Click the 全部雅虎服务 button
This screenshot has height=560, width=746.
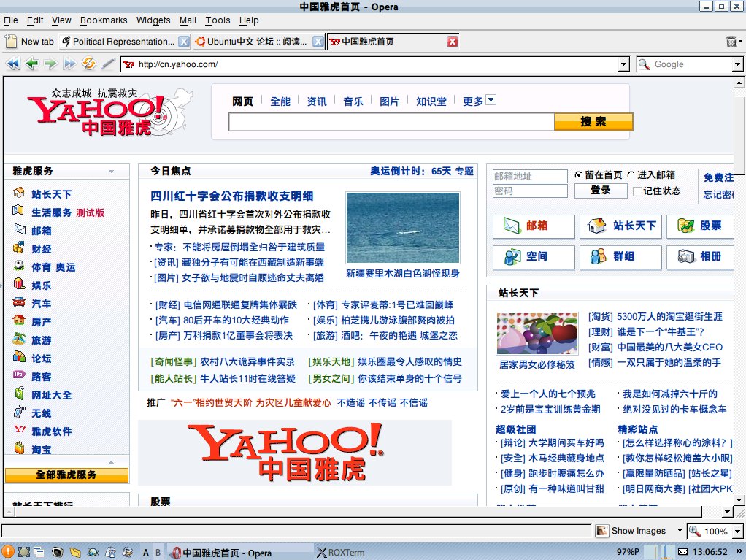point(66,475)
